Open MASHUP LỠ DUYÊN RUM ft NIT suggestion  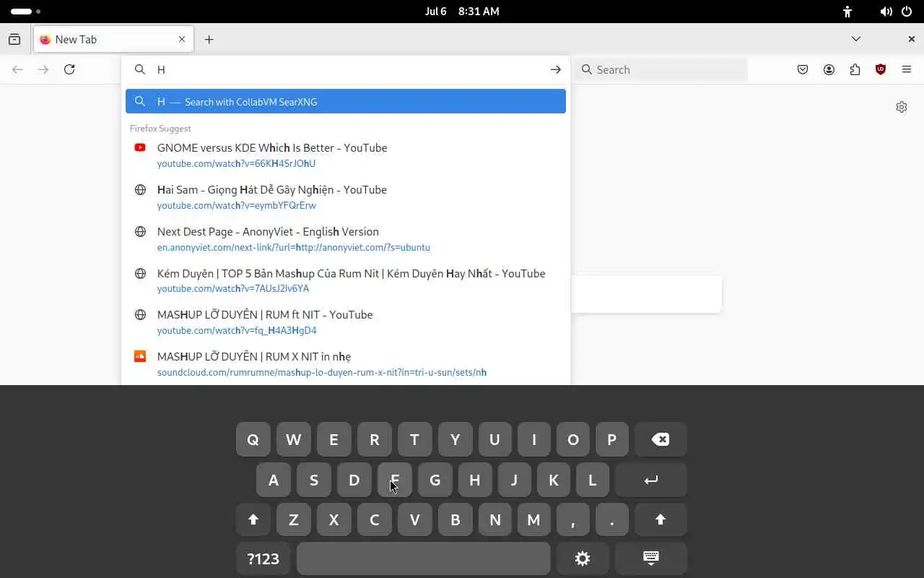click(x=346, y=322)
